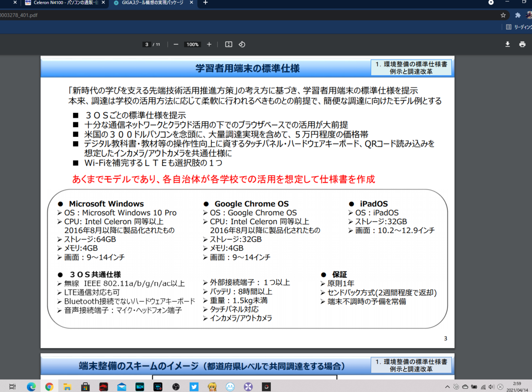Click the PDF page number field showing 3
The image size is (532, 392).
(x=147, y=44)
